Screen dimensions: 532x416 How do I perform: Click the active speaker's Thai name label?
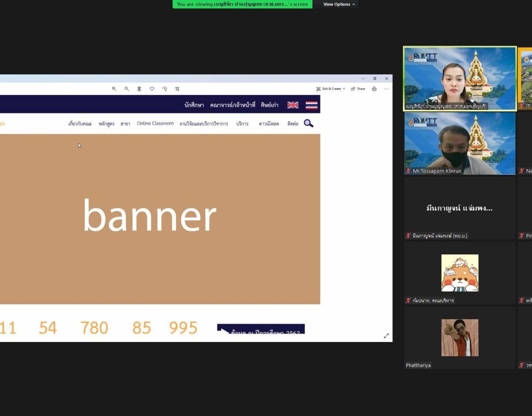[x=446, y=106]
